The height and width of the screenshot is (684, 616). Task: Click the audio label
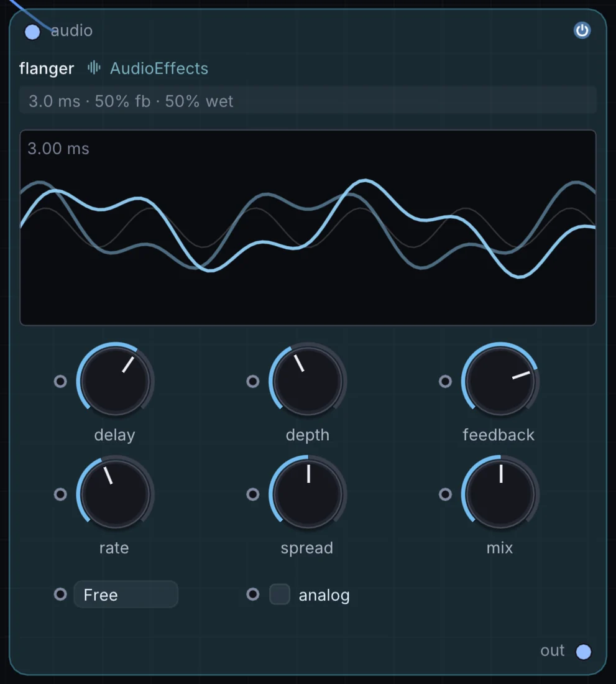pos(72,30)
